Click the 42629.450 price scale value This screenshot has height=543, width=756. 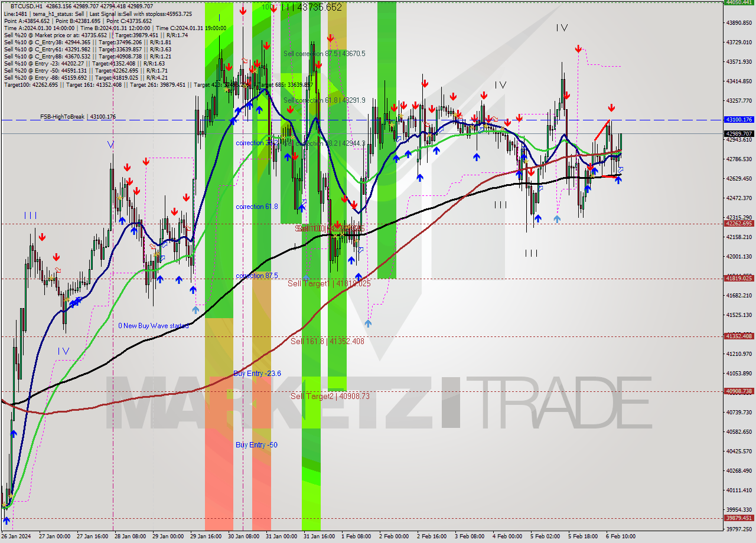(739, 178)
